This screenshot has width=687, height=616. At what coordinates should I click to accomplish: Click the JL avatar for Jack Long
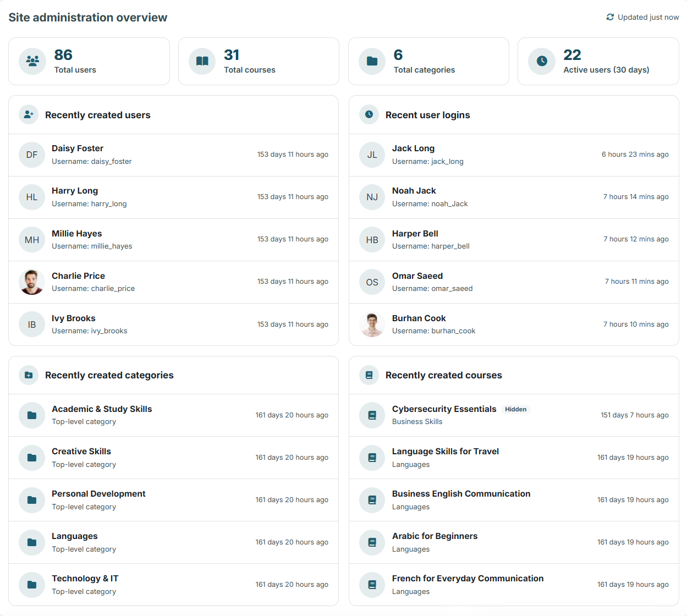point(372,155)
